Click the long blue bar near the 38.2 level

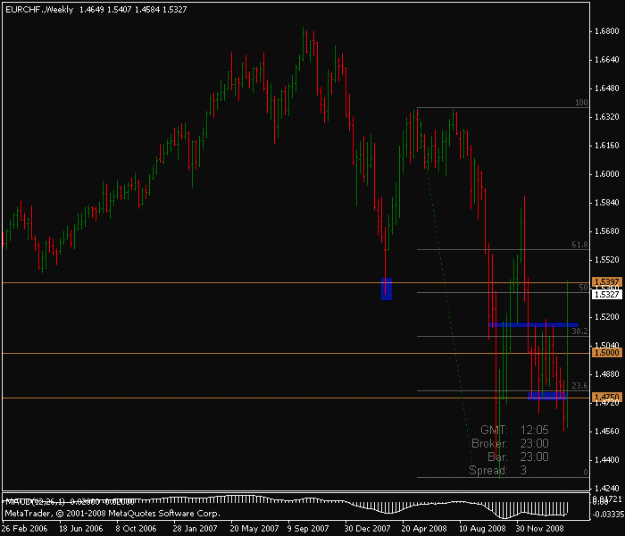(x=533, y=325)
